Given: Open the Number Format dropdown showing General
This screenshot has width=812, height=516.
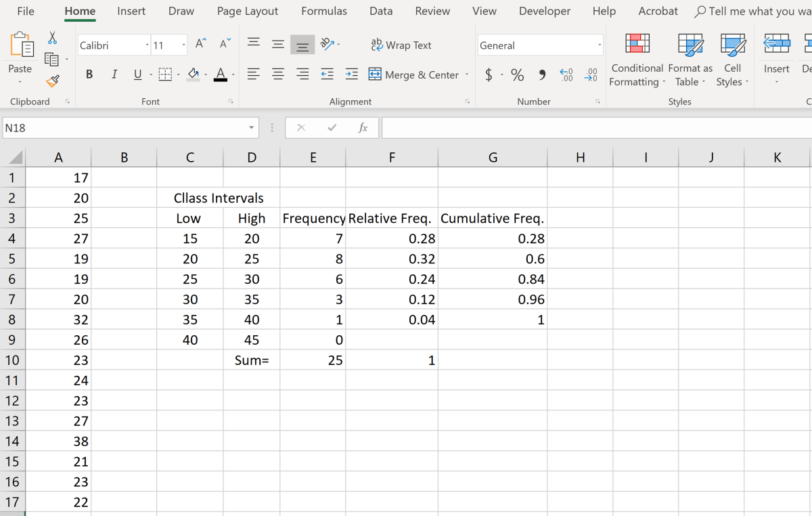Looking at the screenshot, I should (598, 45).
